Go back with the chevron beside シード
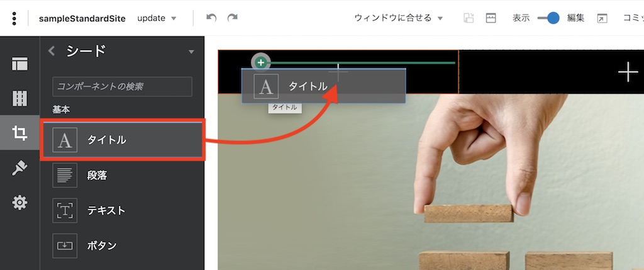 [x=52, y=51]
